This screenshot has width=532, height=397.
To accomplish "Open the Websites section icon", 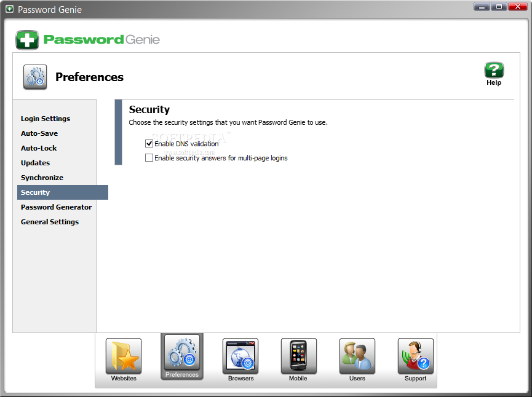I will coord(124,356).
